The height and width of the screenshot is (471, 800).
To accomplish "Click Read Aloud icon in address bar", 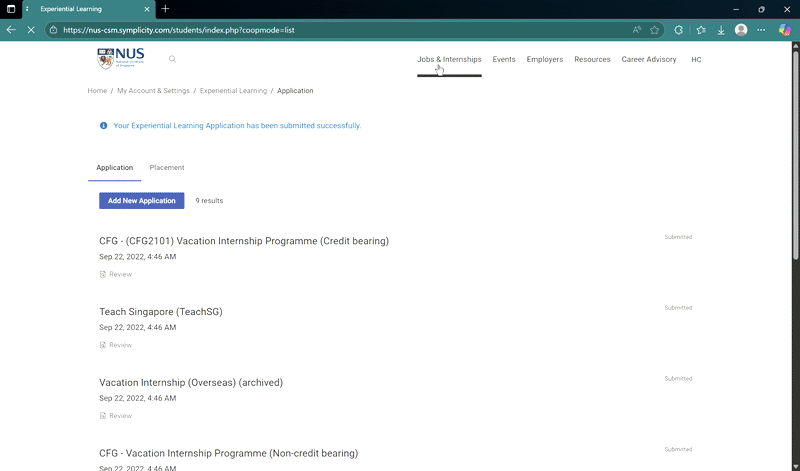I will [637, 30].
